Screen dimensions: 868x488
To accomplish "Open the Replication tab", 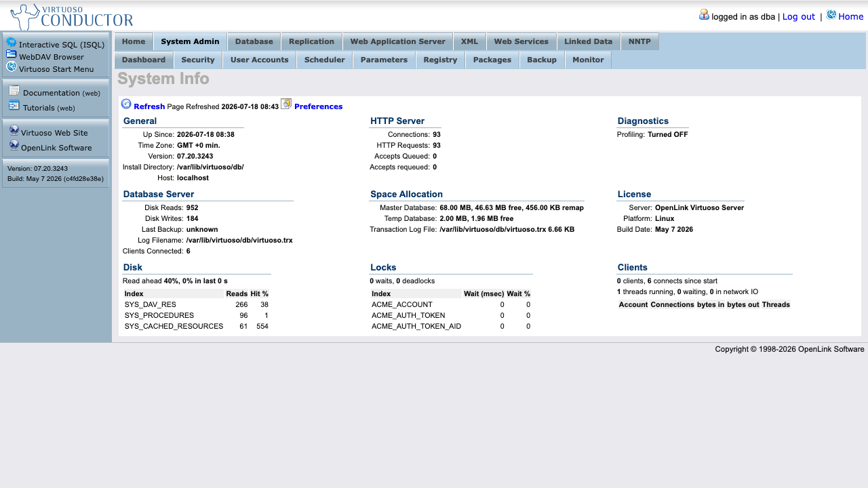I will [x=312, y=41].
